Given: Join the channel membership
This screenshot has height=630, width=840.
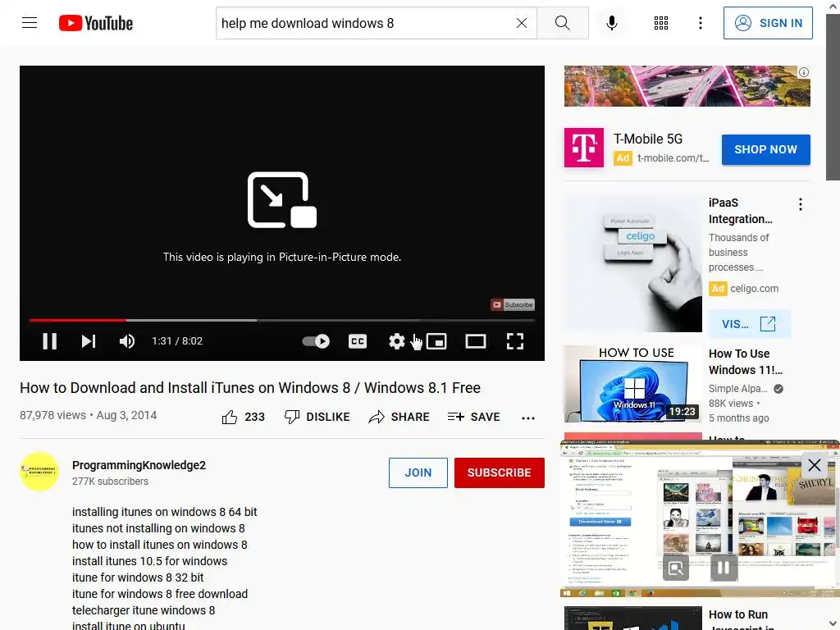Looking at the screenshot, I should [x=418, y=472].
